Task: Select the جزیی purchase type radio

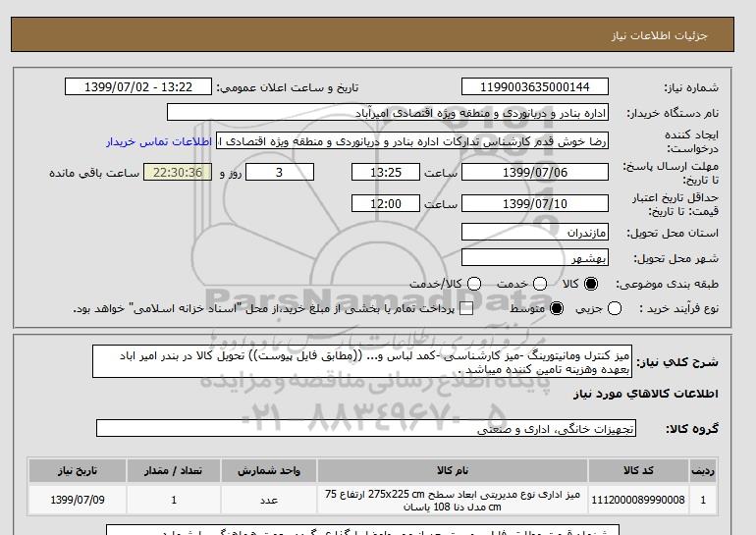Action: tap(615, 308)
